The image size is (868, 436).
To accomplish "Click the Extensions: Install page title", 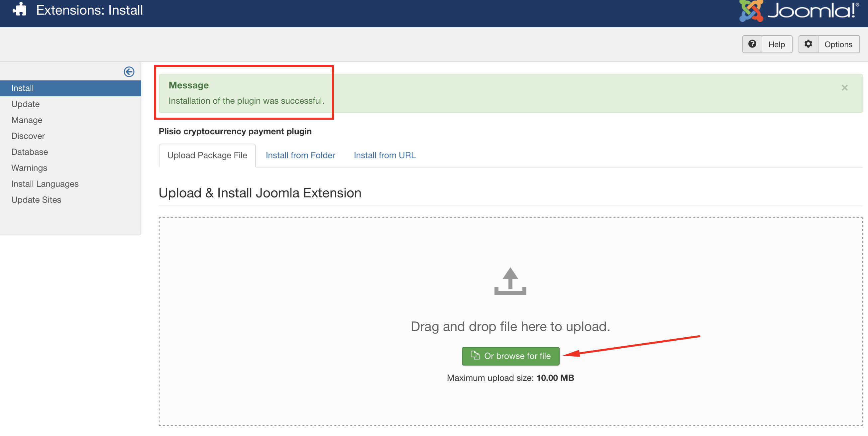I will point(89,10).
